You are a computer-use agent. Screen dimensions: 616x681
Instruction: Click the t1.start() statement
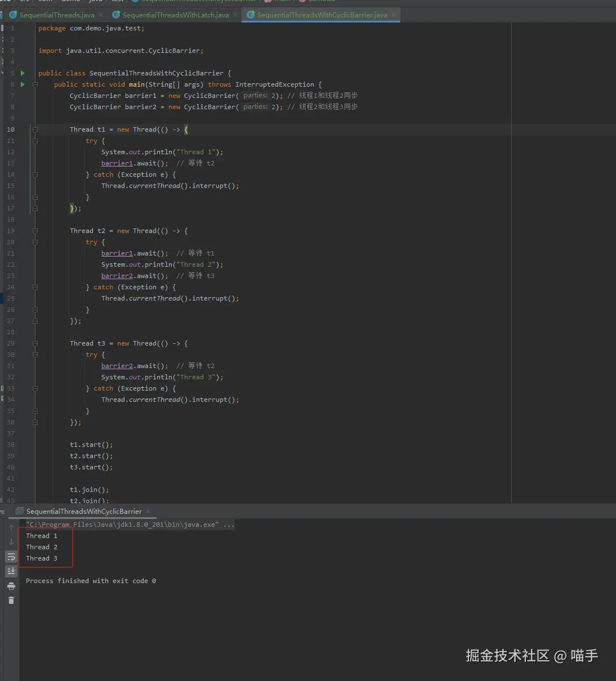91,445
